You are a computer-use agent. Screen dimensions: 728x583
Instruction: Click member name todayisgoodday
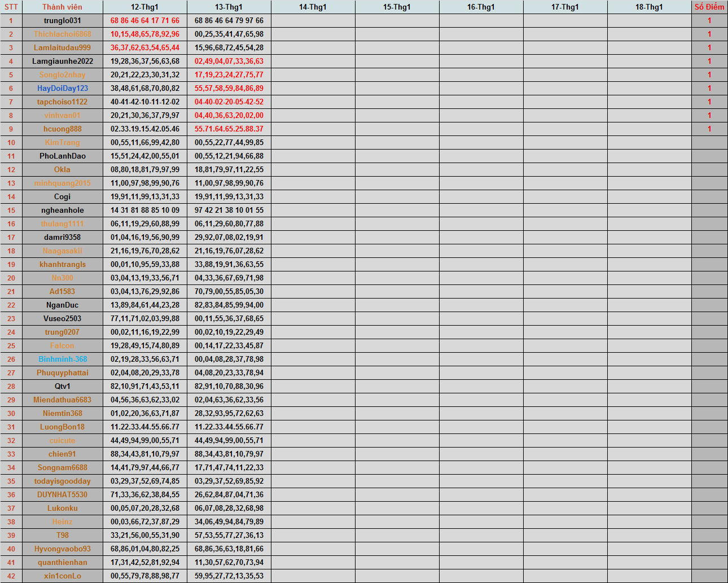[x=62, y=481]
